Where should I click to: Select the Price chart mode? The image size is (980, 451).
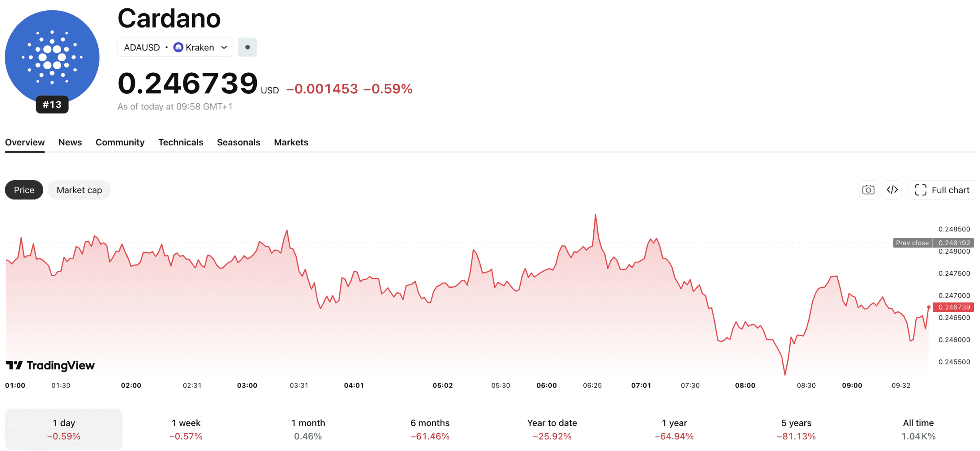click(x=23, y=190)
